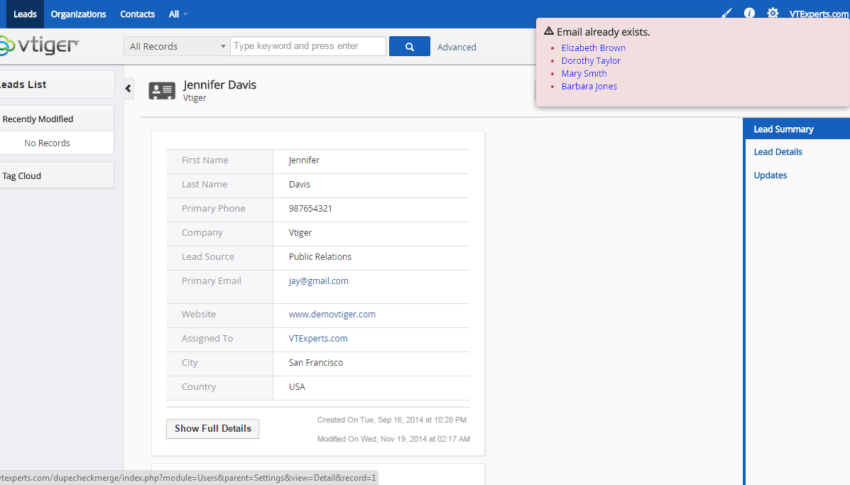This screenshot has height=485, width=850.
Task: Click the Modified On timestamp
Action: point(394,439)
